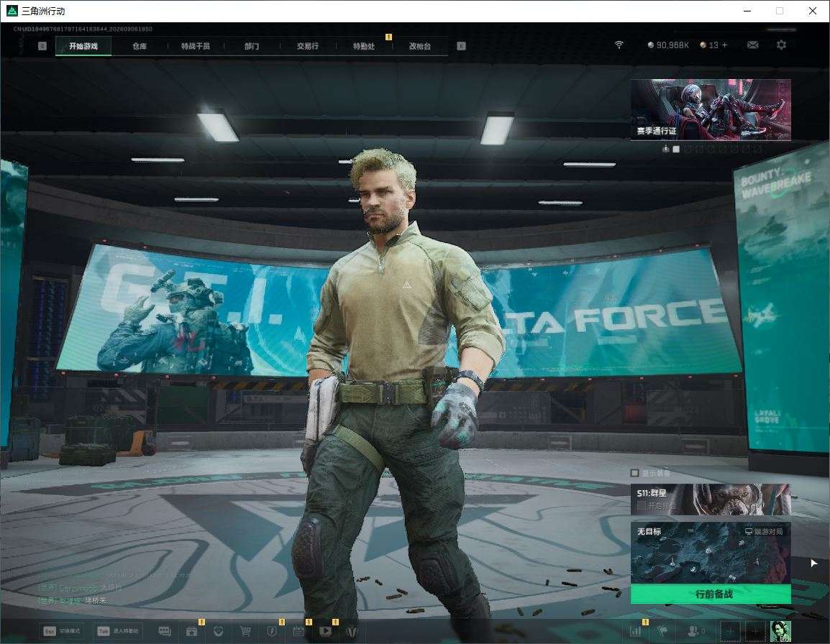This screenshot has width=830, height=644.
Task: Click the Q key icon left of 开始游戏
Action: (x=42, y=46)
